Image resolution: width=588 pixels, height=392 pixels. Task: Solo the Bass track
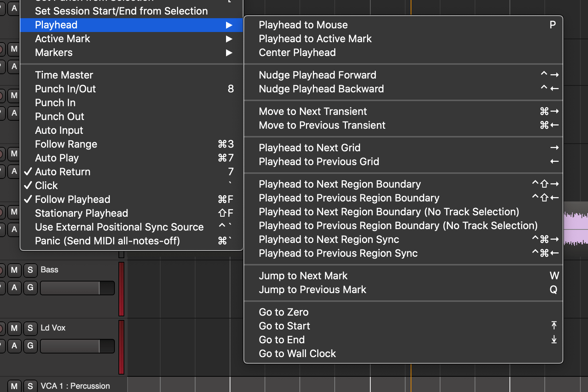pyautogui.click(x=30, y=270)
